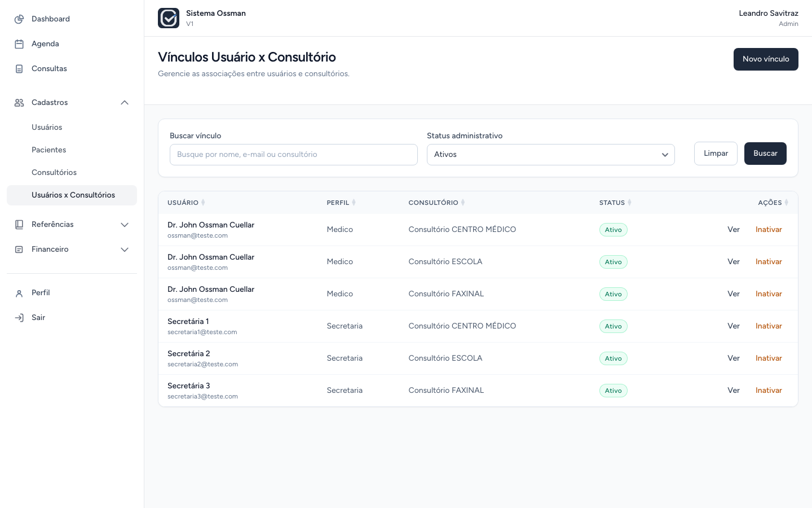
Task: Click the Sistema Ossman logo
Action: 169,18
